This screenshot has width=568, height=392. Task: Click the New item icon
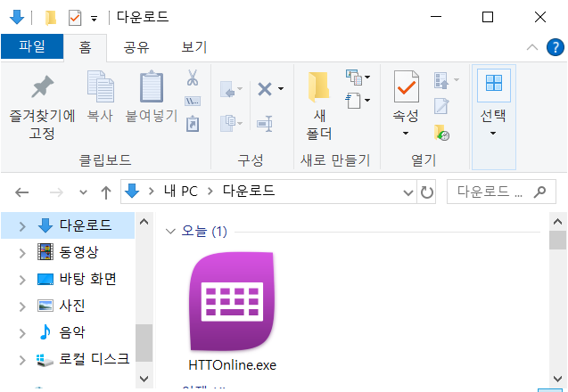355,78
